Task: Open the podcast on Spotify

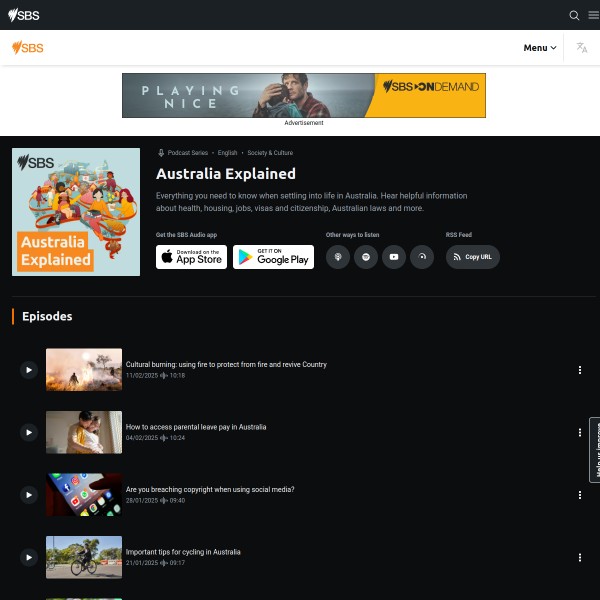Action: coord(366,257)
